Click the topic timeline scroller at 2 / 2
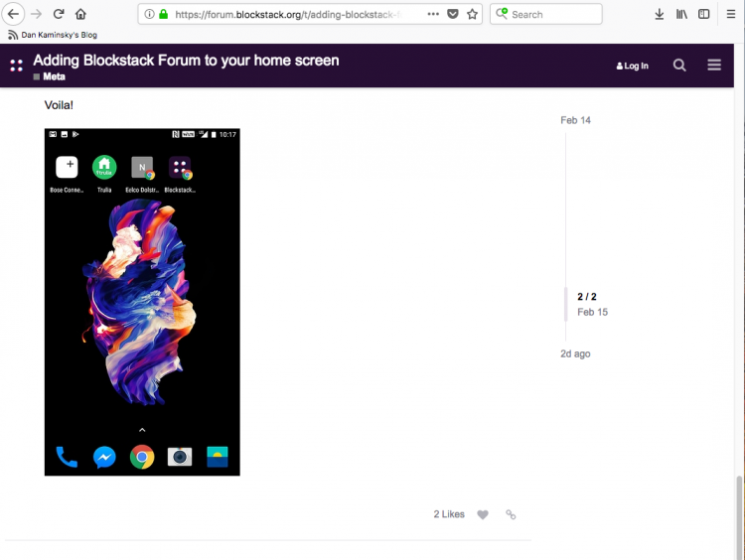The width and height of the screenshot is (745, 560). tap(587, 304)
